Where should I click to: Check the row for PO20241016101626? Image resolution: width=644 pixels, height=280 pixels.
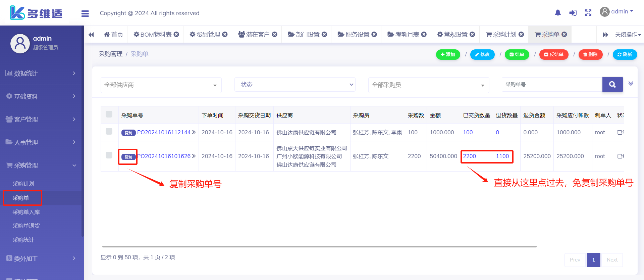(x=109, y=155)
